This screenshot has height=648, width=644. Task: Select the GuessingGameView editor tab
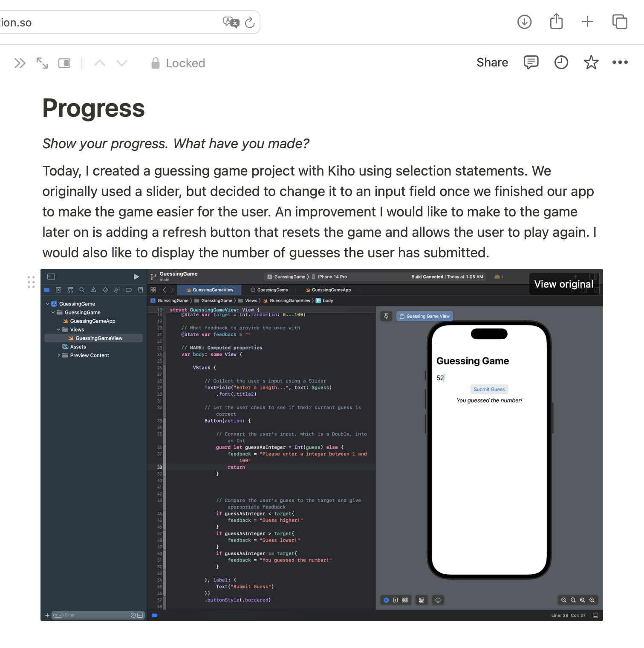[209, 290]
